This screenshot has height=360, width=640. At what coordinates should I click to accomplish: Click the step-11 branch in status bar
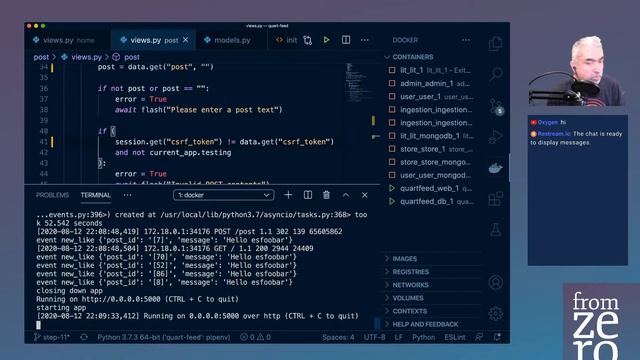point(52,337)
